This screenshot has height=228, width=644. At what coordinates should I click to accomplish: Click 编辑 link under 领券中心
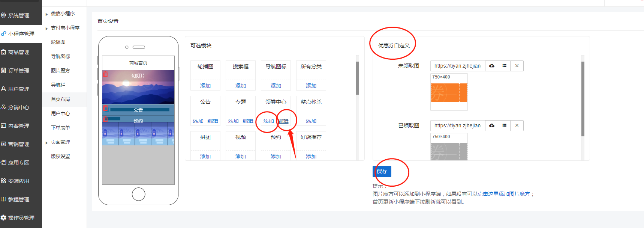pyautogui.click(x=283, y=121)
